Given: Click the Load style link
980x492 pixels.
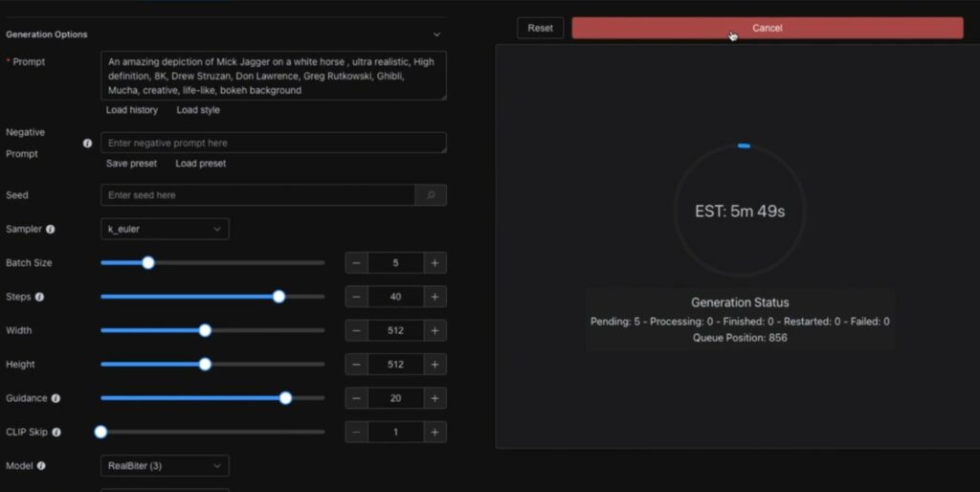Looking at the screenshot, I should tap(198, 110).
